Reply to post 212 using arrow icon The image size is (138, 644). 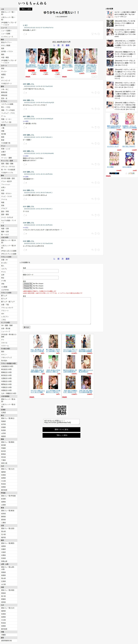coord(92,199)
